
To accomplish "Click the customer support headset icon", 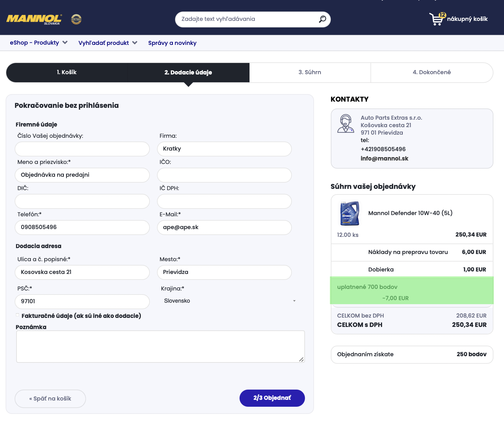I will pos(345,123).
